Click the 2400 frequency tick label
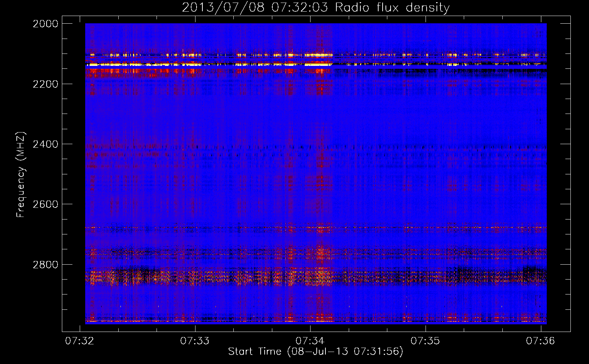Viewport: 589px width, 364px height. (46, 145)
